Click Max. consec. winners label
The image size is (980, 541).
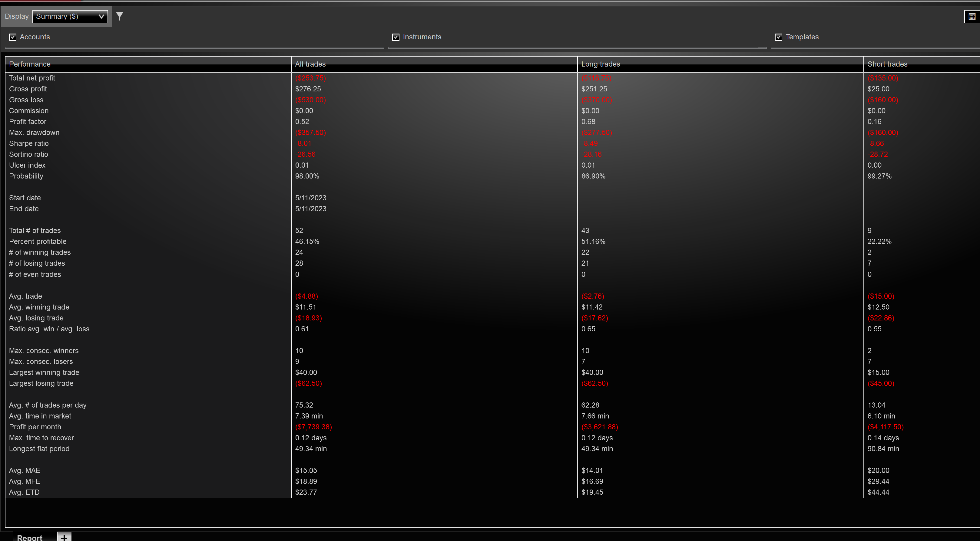coord(44,351)
